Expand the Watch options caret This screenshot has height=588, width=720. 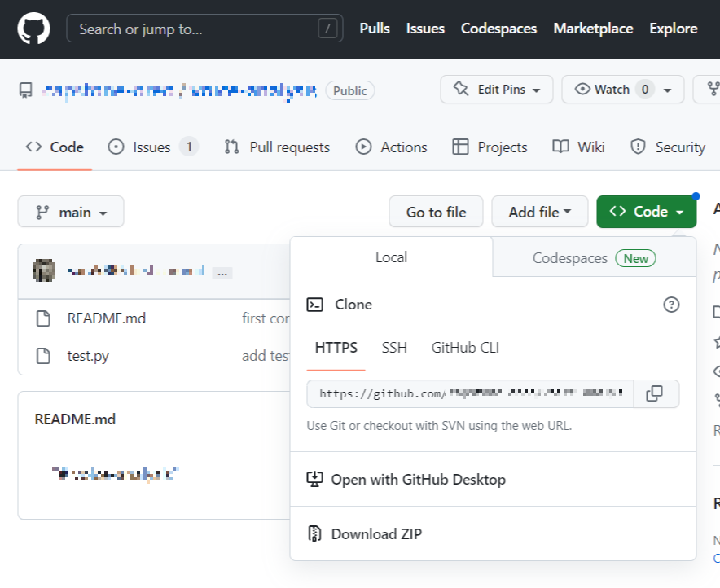668,90
